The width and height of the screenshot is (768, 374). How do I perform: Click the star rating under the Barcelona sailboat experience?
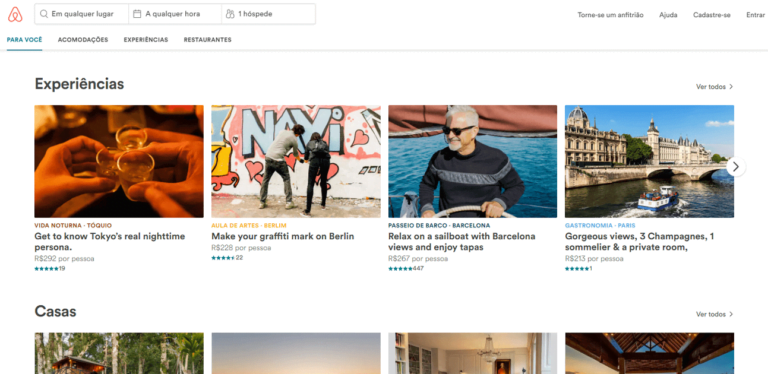click(401, 269)
